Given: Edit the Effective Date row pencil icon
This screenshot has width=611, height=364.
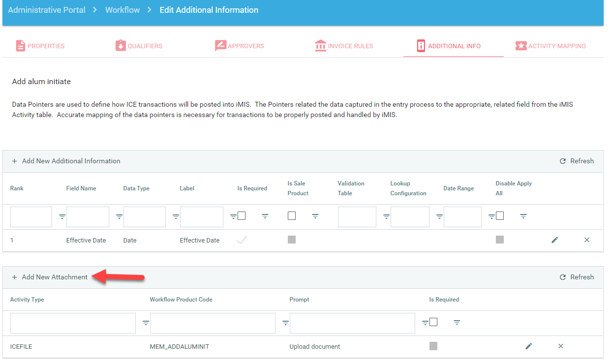Looking at the screenshot, I should click(x=555, y=240).
